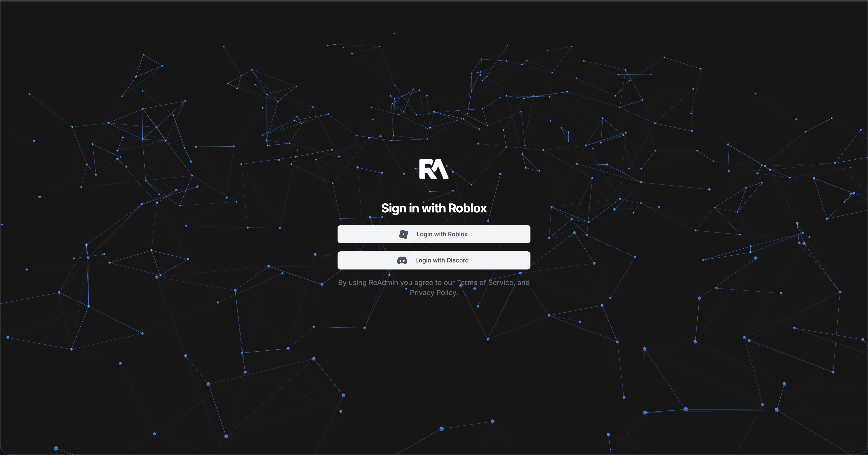Click the Roblox logo icon
This screenshot has width=868, height=455.
click(x=403, y=234)
